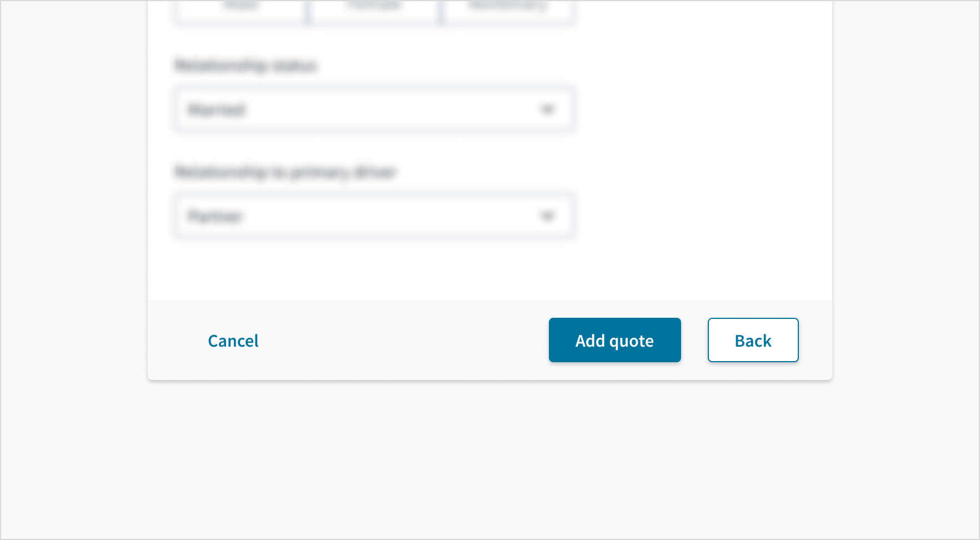Open the Relationship status dropdown
This screenshot has height=540, width=980.
pos(374,109)
